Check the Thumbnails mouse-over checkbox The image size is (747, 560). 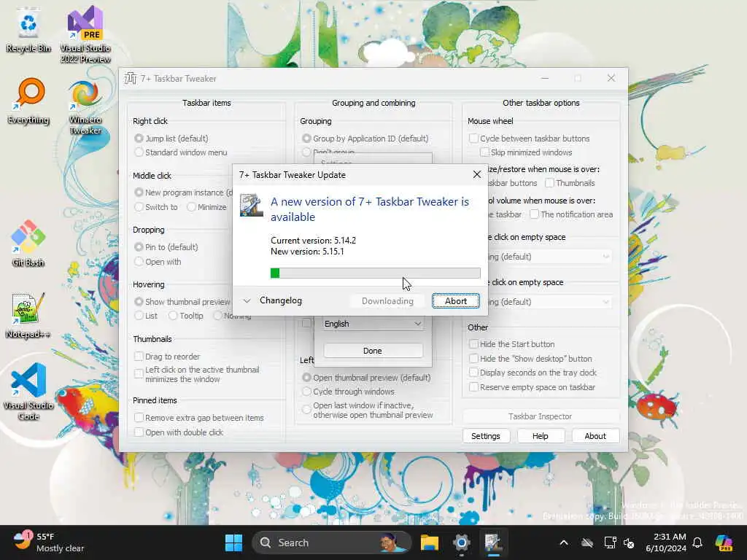549,183
